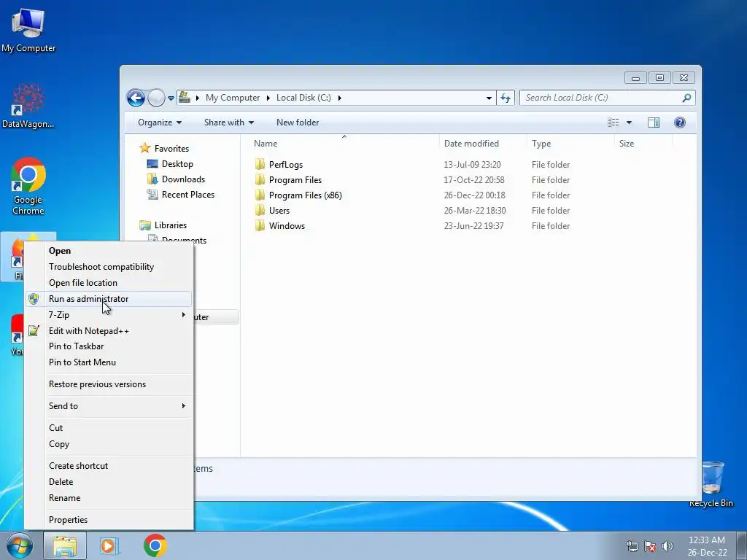Image resolution: width=747 pixels, height=560 pixels.
Task: Open Action Center flag tray icon
Action: 650,546
